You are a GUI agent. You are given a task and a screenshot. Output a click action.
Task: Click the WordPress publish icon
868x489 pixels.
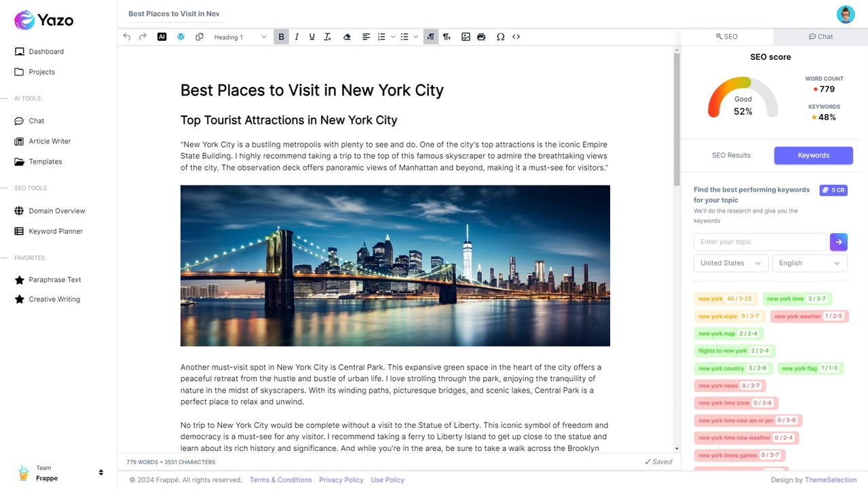pyautogui.click(x=181, y=37)
